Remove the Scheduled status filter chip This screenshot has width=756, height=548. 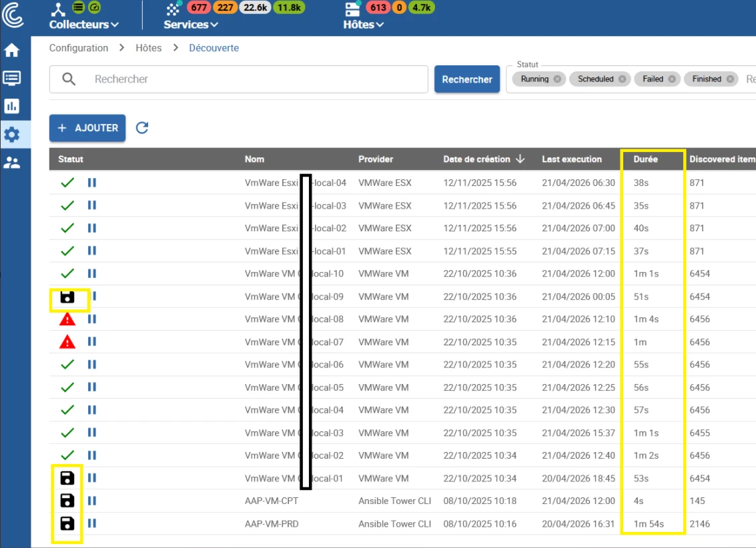[623, 79]
